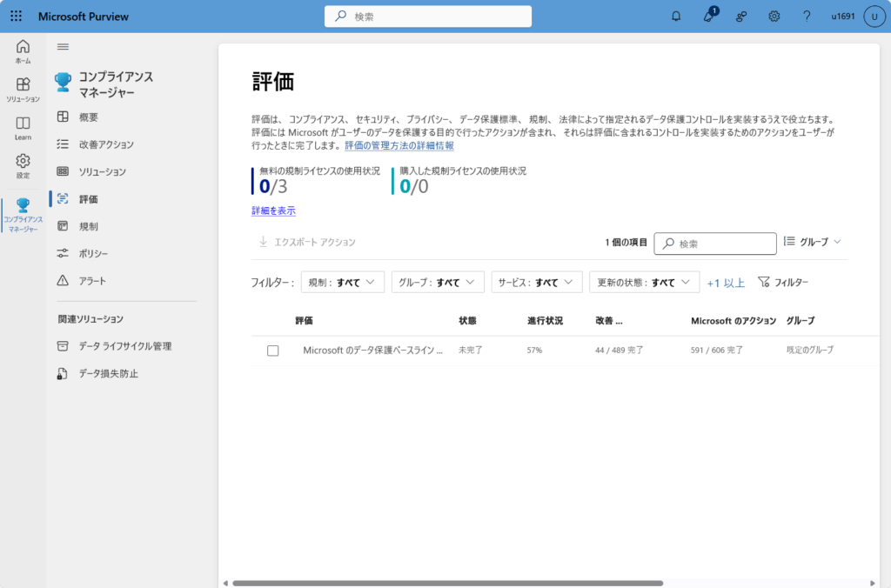Collapse the navigation hamburger menu
Viewport: 891px width, 588px height.
[63, 47]
